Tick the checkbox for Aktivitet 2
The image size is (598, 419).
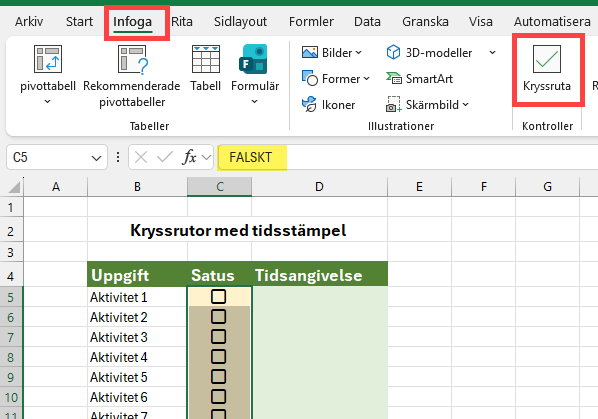[x=219, y=316]
